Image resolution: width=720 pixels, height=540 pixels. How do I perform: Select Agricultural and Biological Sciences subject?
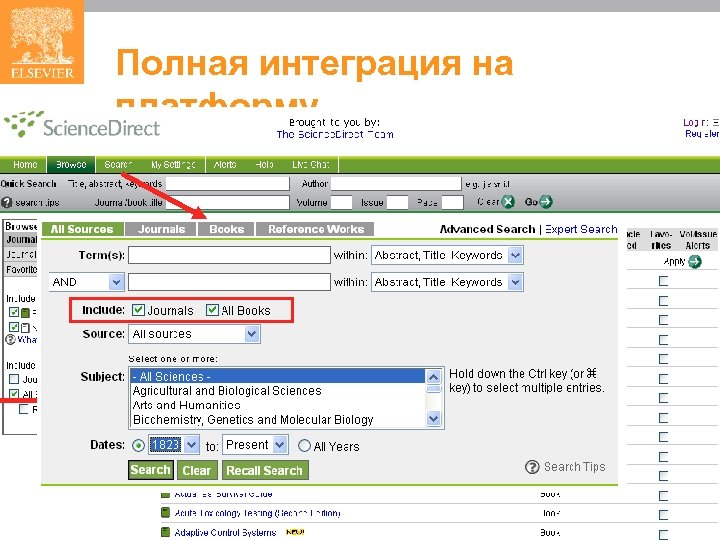227,391
